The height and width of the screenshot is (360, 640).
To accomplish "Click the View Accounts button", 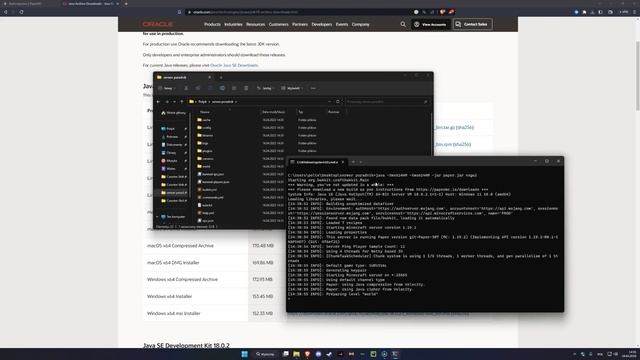I will 430,24.
